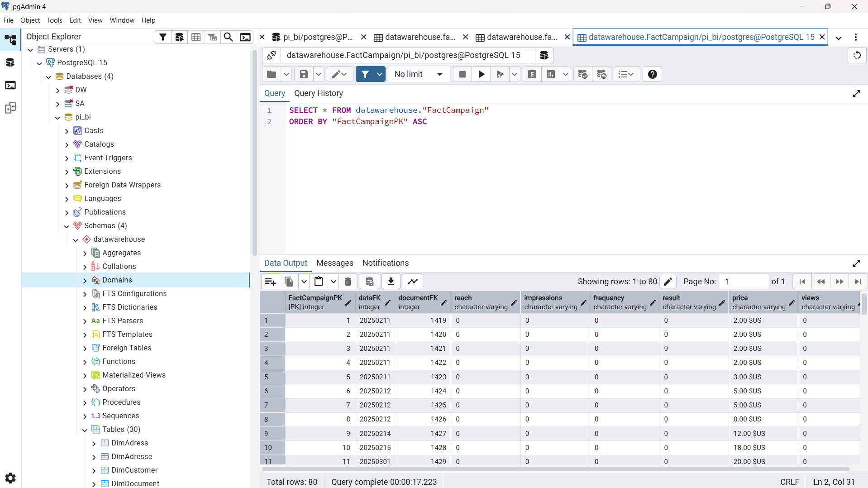
Task: Click the new connection database icon
Action: (x=544, y=55)
